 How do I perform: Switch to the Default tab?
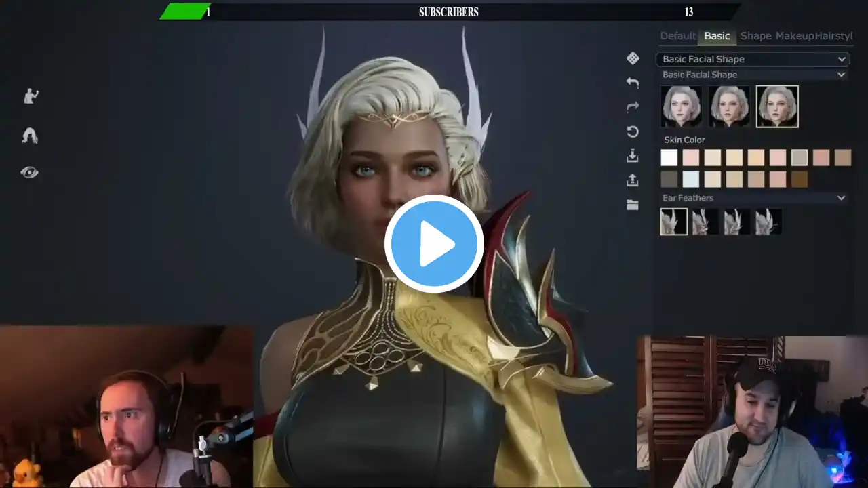click(678, 36)
